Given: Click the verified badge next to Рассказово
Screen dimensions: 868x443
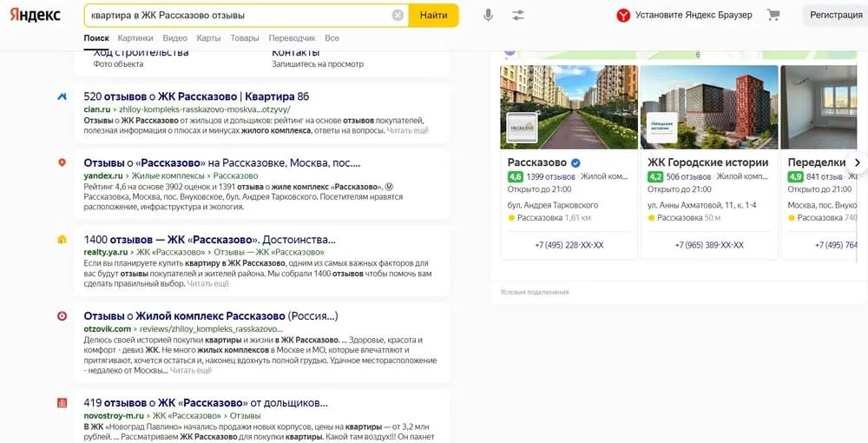Looking at the screenshot, I should (x=575, y=162).
